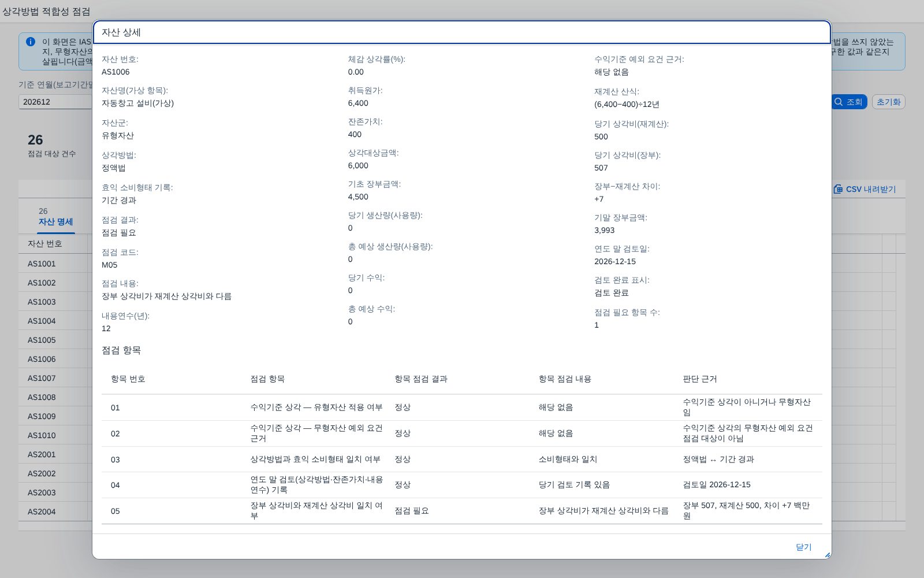Click the 자산 상세 dialog title

coord(121,32)
